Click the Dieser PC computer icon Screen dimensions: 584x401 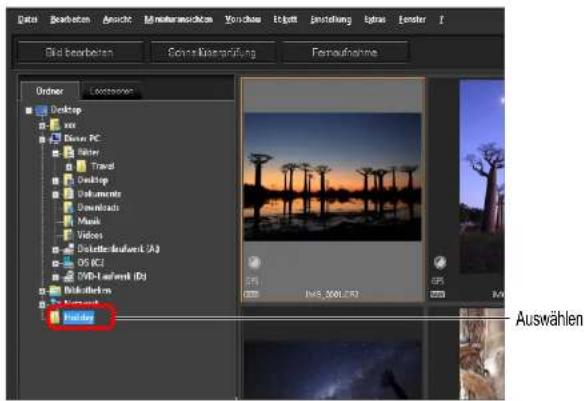pyautogui.click(x=55, y=139)
